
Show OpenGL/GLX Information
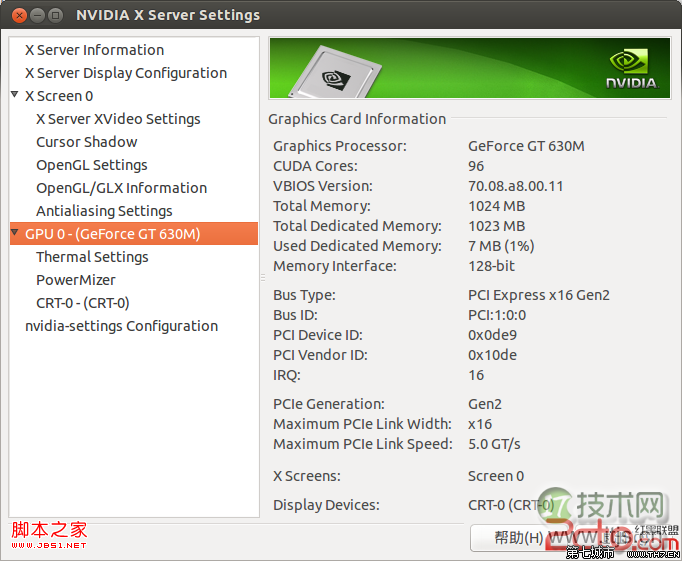(122, 188)
